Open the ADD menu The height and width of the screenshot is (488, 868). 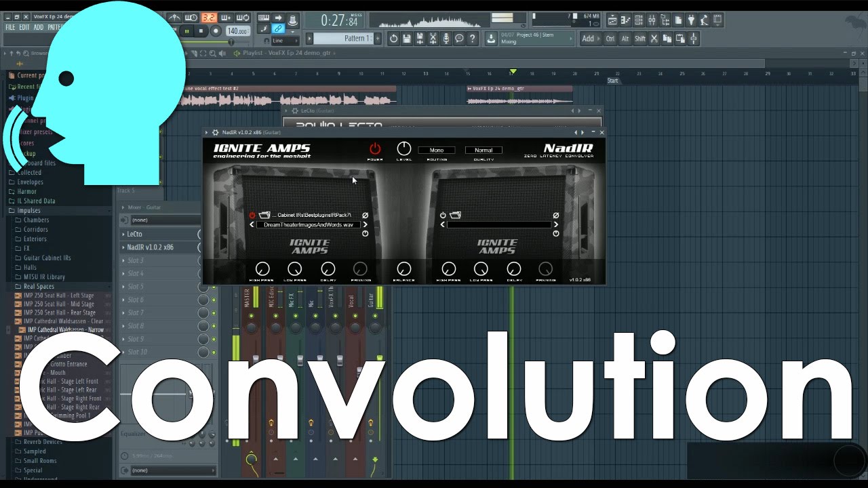(39, 28)
